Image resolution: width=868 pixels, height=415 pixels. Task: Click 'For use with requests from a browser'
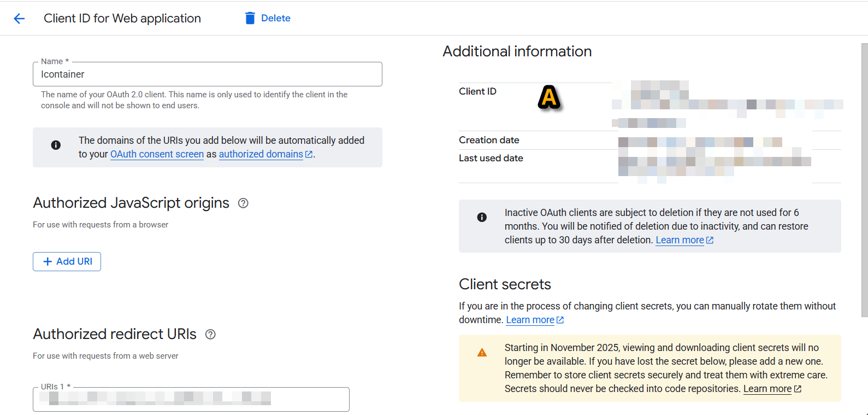point(101,225)
